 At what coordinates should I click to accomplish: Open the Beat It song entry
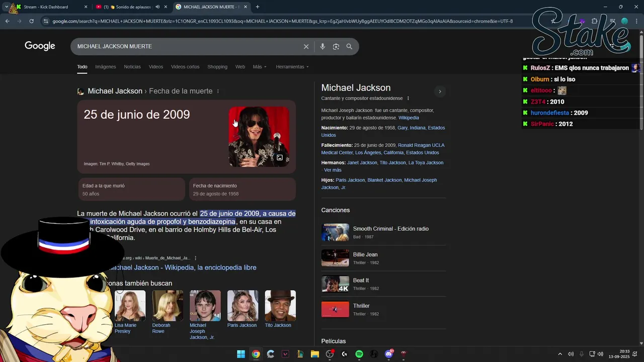(383, 284)
